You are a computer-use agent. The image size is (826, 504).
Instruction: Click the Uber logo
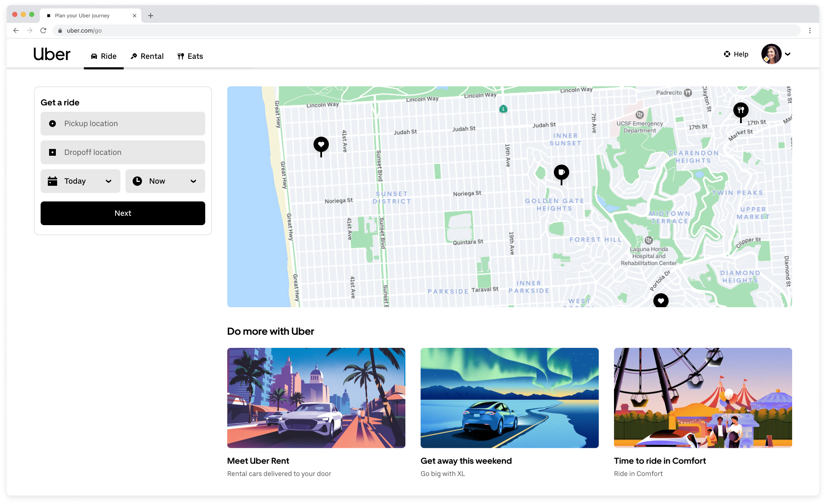point(52,55)
